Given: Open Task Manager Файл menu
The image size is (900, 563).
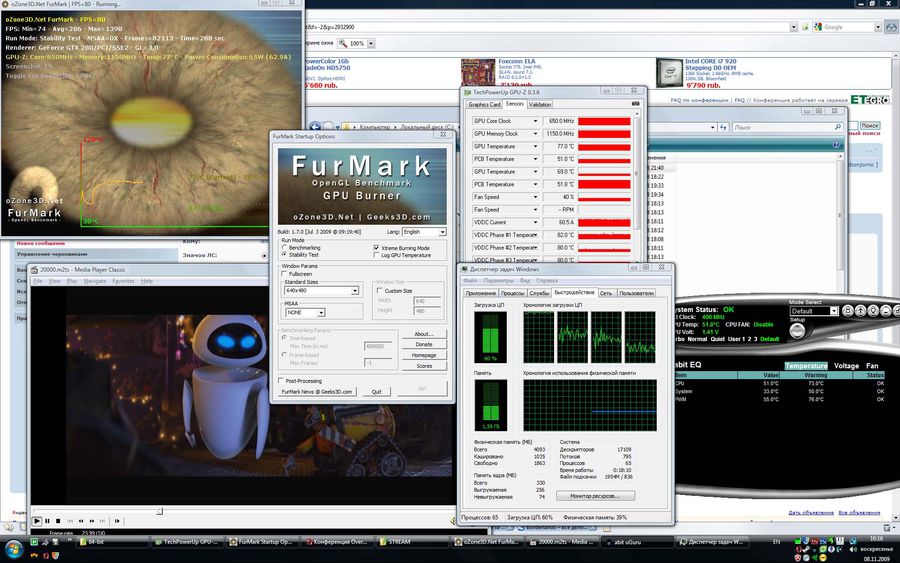Looking at the screenshot, I should click(470, 281).
